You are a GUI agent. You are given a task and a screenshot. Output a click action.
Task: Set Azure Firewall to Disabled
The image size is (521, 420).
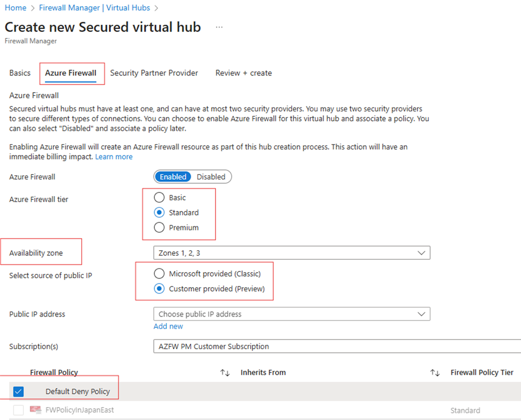click(211, 177)
